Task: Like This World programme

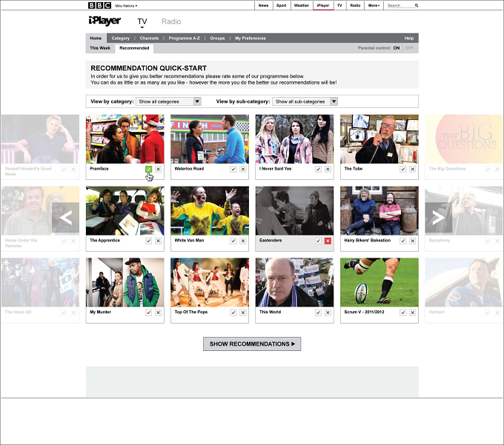Action: (x=318, y=312)
